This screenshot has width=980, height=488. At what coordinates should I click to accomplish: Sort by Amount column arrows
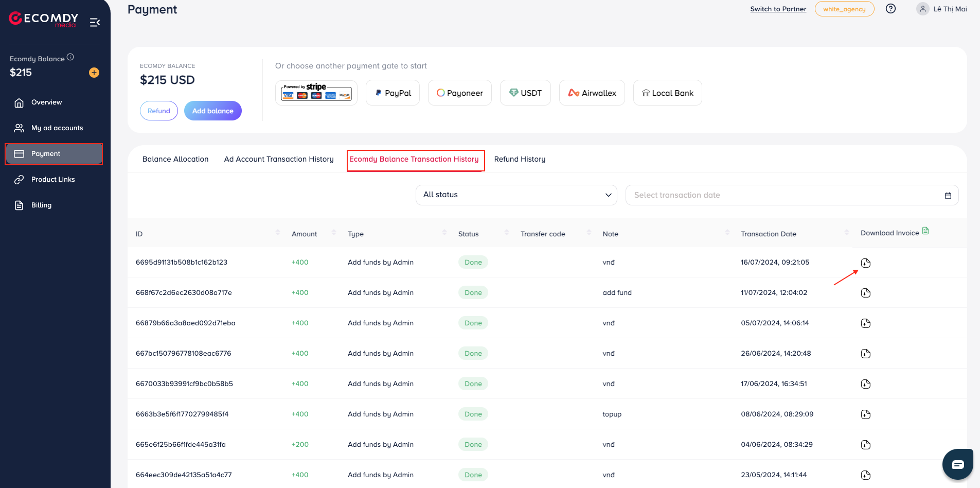pyautogui.click(x=334, y=233)
